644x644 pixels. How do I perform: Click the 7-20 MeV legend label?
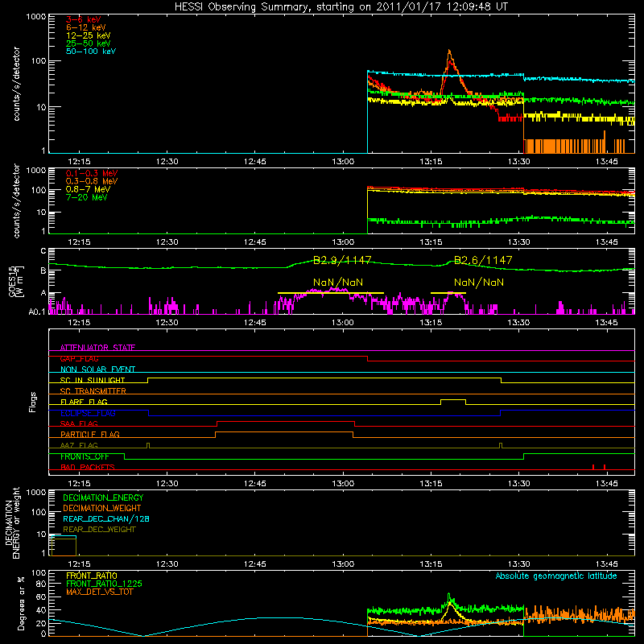click(86, 197)
